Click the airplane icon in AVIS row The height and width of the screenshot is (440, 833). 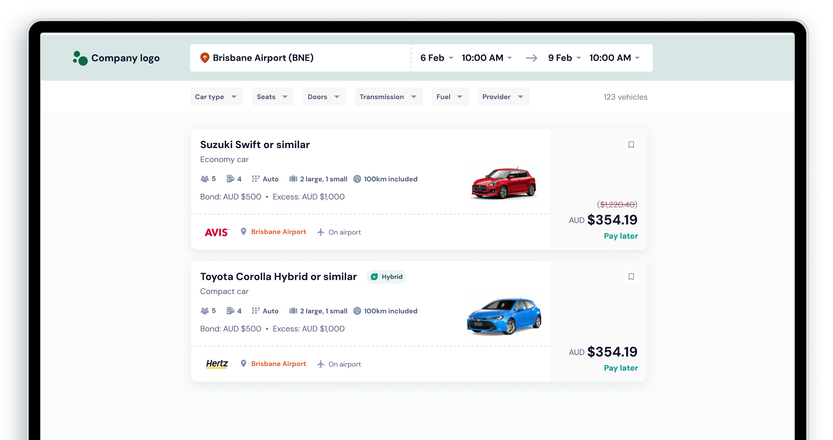[x=320, y=232]
